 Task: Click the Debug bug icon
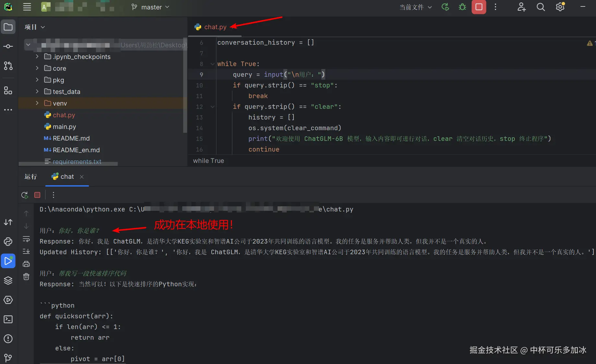coord(462,7)
